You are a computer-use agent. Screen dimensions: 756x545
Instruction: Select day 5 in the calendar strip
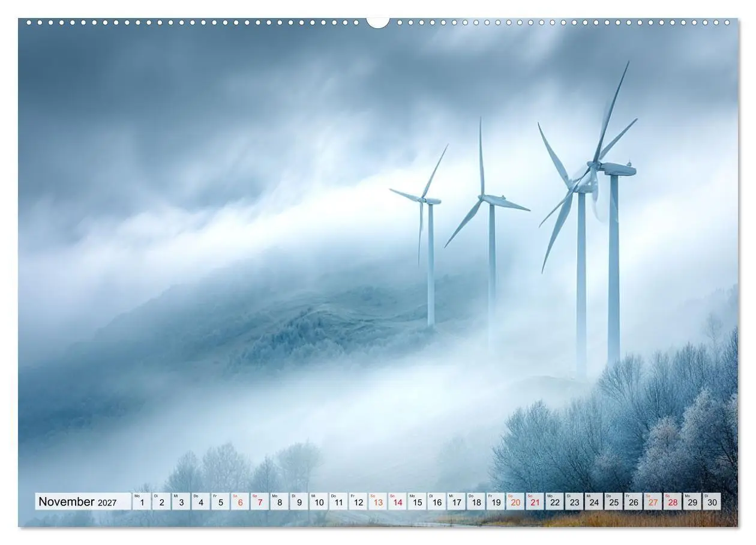(x=220, y=502)
